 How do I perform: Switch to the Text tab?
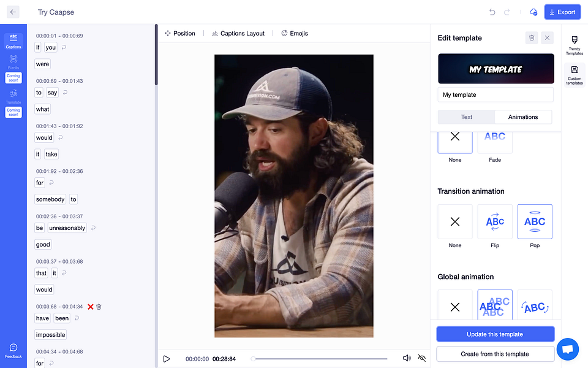(467, 117)
